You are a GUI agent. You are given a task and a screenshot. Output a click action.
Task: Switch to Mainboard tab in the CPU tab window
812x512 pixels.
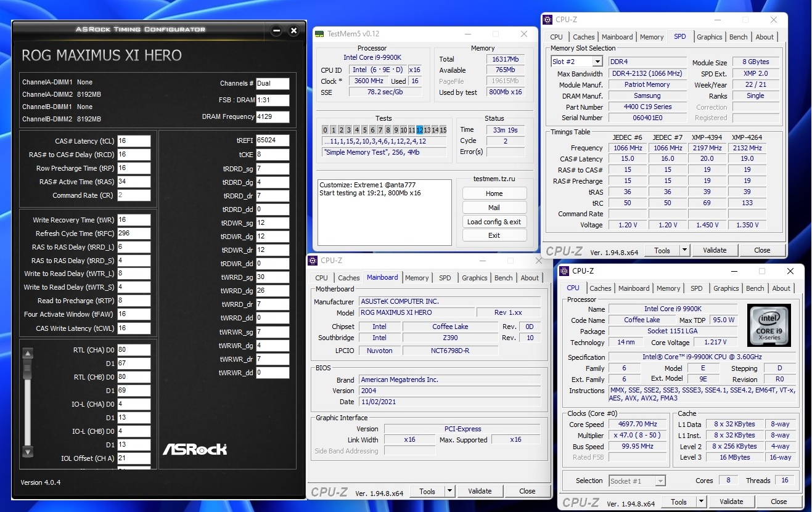coord(634,288)
